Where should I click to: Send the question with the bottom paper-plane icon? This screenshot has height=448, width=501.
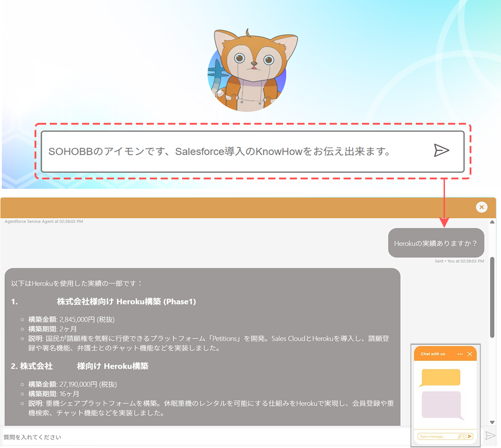click(490, 435)
